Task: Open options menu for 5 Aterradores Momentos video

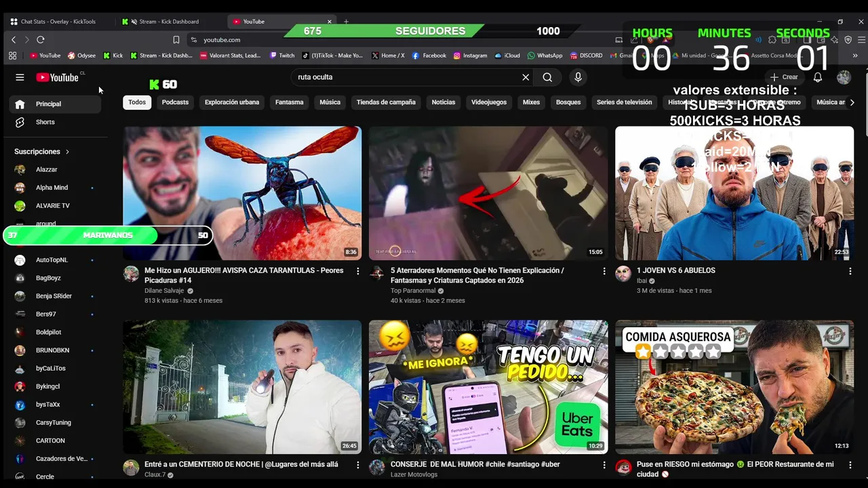Action: 604,271
